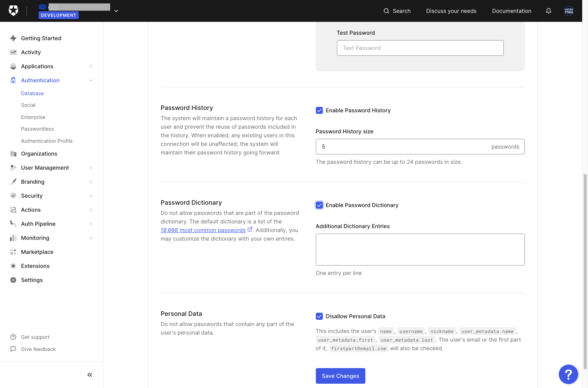The image size is (588, 388).
Task: Open the help question mark bubble
Action: click(569, 374)
